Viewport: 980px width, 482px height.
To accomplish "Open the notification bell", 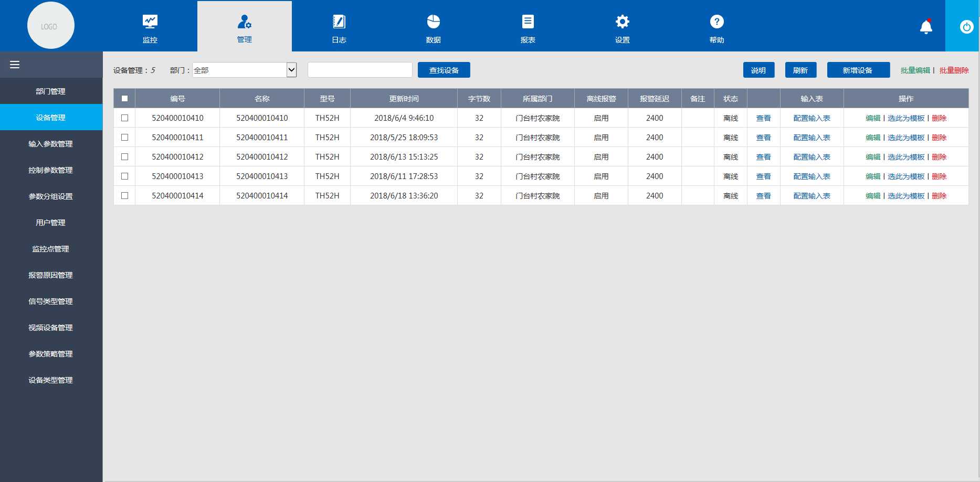I will 926,26.
